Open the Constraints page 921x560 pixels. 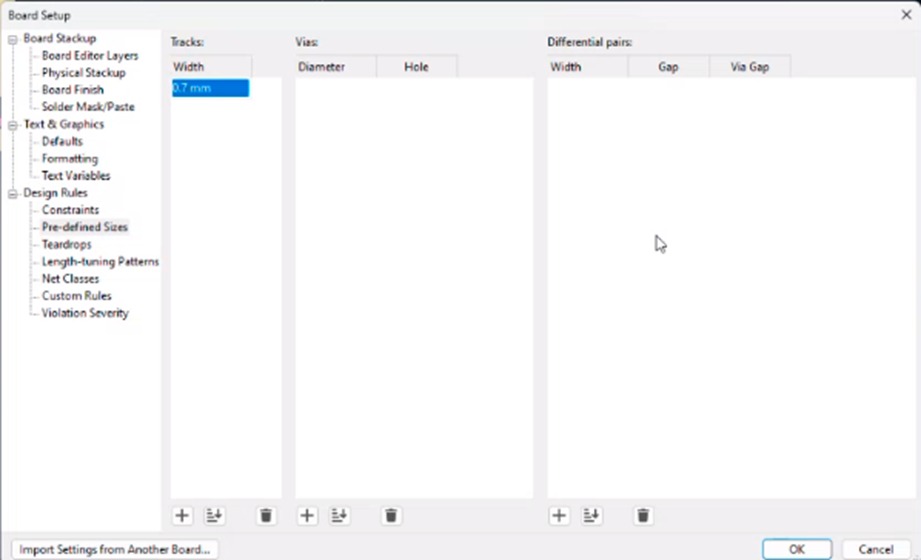pyautogui.click(x=70, y=210)
